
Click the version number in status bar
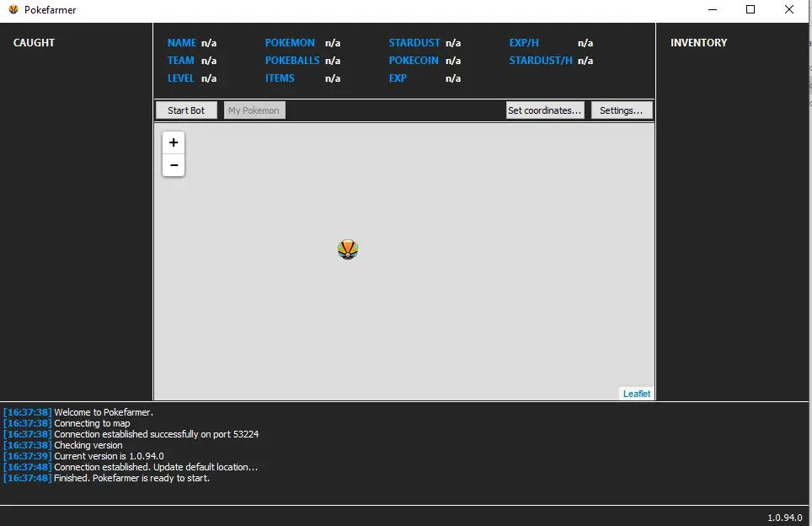tap(784, 518)
